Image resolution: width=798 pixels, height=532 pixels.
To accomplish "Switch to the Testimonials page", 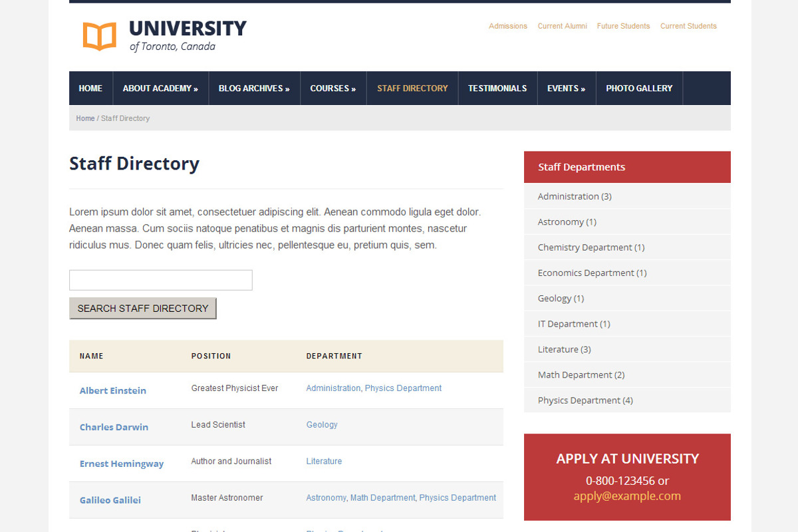I will (497, 88).
